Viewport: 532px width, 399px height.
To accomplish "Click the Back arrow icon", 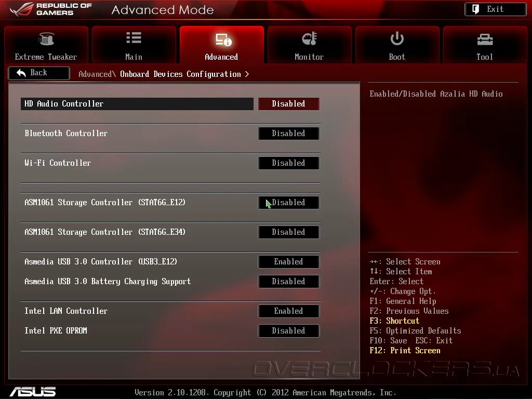I will [21, 73].
